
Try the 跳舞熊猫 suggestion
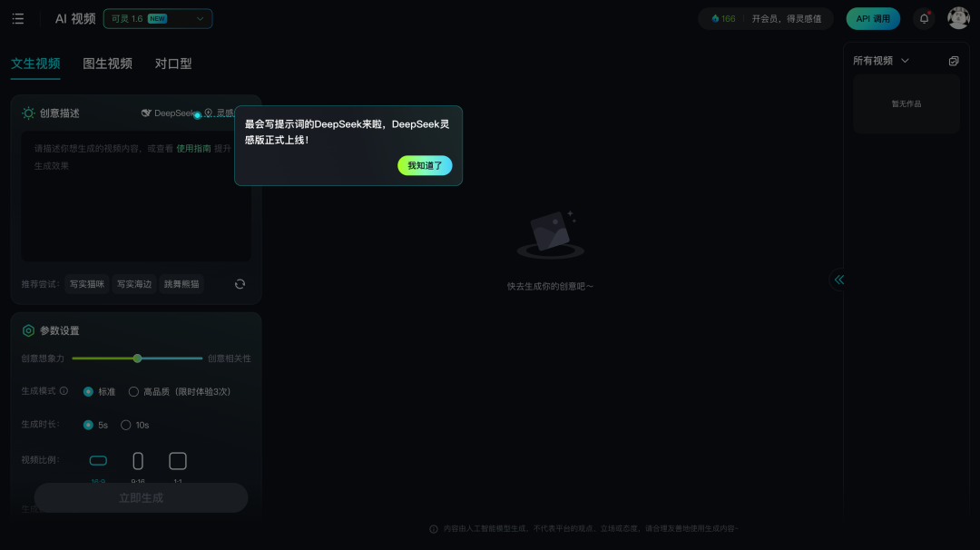181,284
